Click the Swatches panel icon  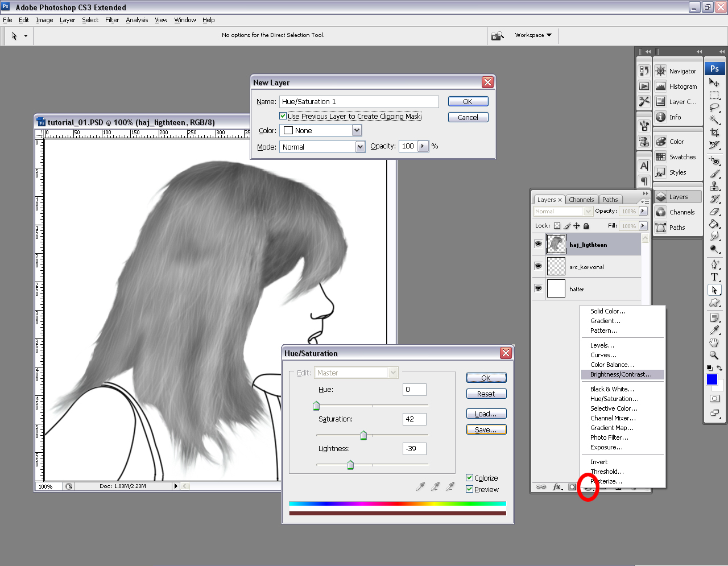coord(661,157)
